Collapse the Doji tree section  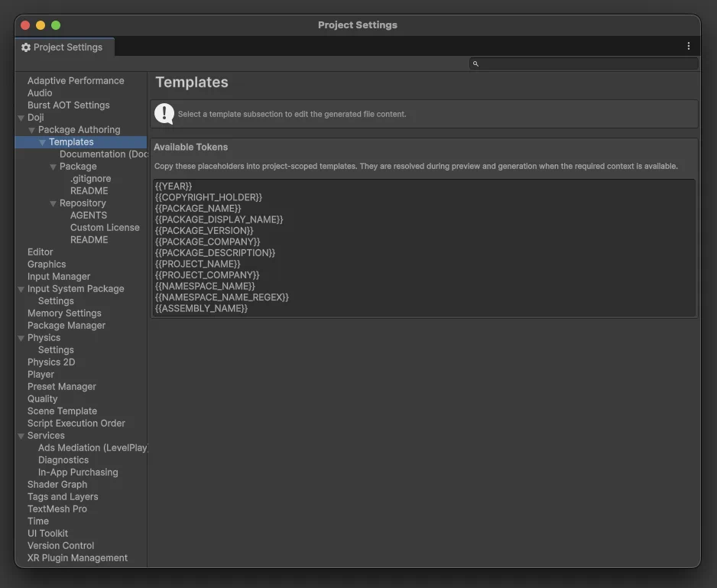point(21,118)
